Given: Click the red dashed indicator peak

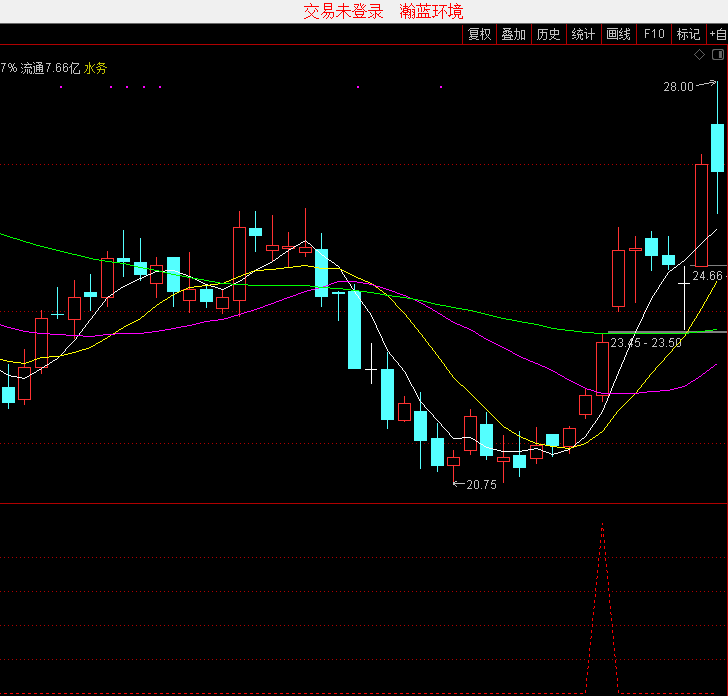Looking at the screenshot, I should point(602,525).
